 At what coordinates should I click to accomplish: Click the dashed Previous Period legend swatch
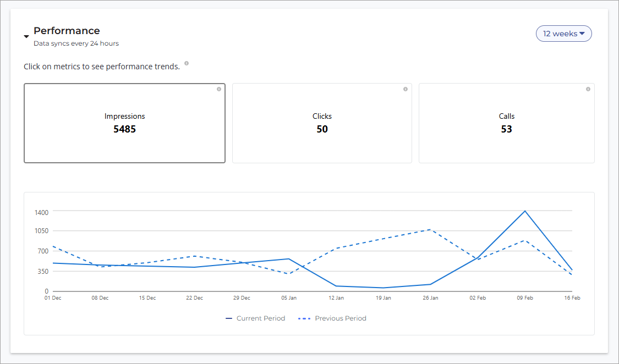point(304,318)
